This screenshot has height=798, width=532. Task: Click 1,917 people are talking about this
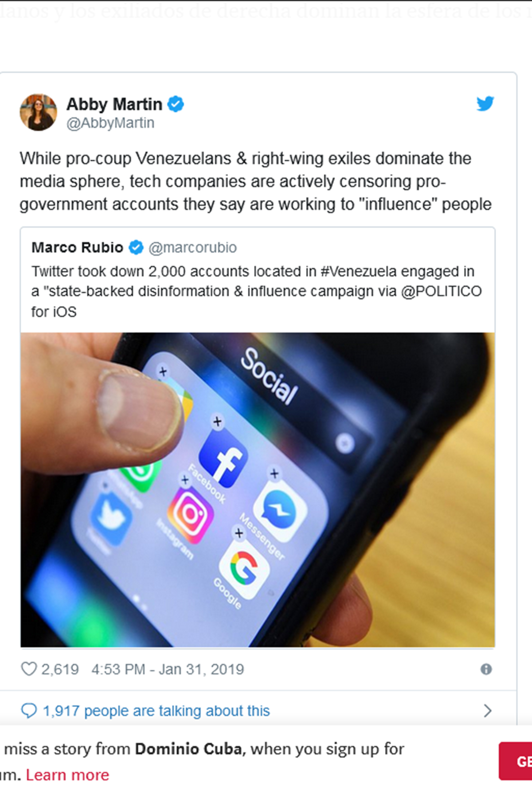(x=156, y=711)
